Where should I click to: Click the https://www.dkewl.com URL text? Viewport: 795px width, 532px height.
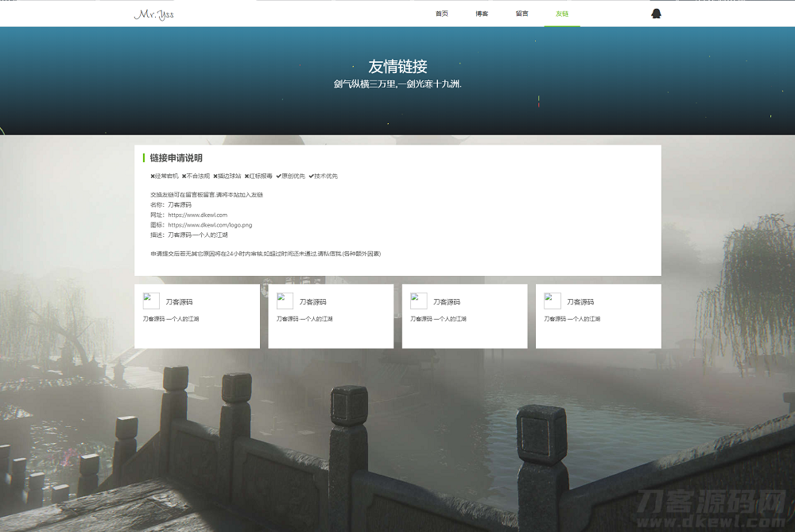pos(197,215)
